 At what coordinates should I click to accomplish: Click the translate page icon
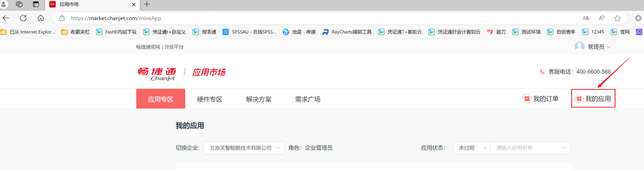tap(586, 18)
